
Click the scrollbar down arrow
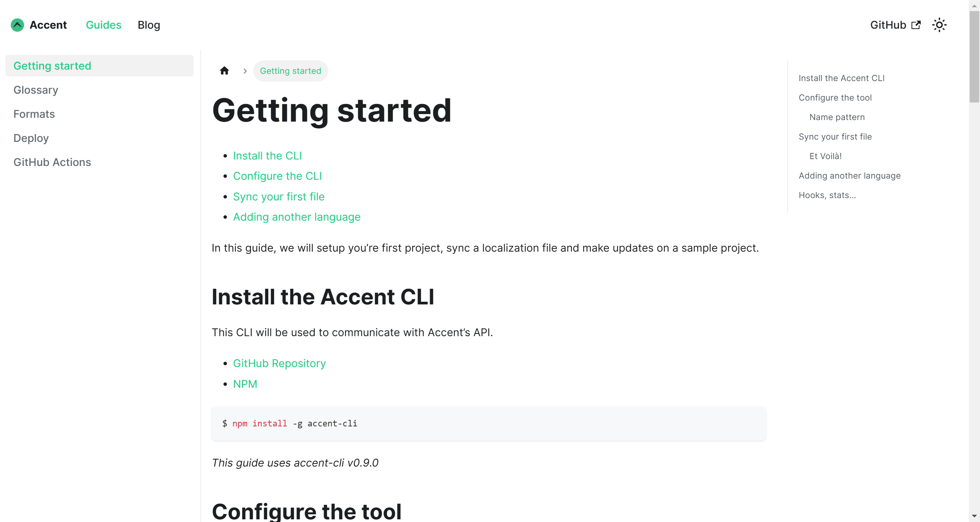pyautogui.click(x=974, y=516)
